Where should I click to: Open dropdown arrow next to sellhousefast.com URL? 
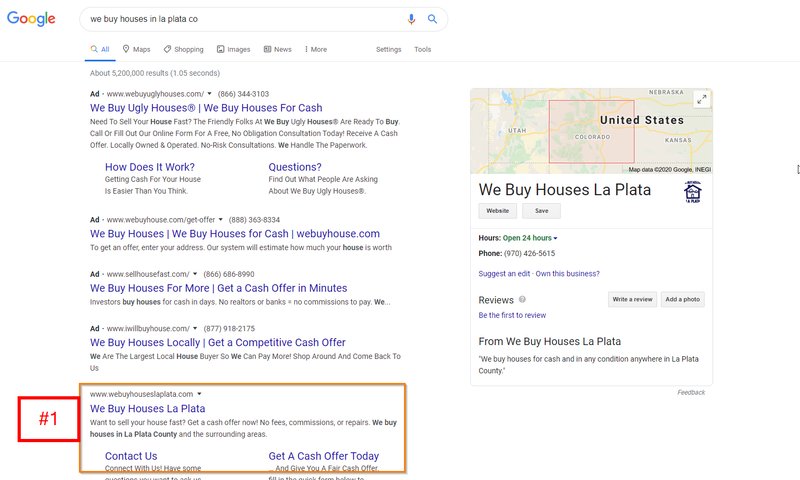pyautogui.click(x=195, y=274)
